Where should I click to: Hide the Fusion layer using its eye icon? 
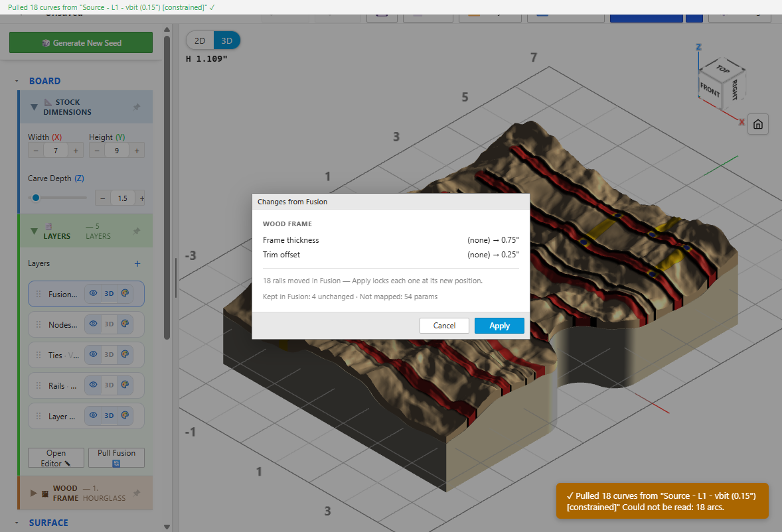click(x=93, y=293)
